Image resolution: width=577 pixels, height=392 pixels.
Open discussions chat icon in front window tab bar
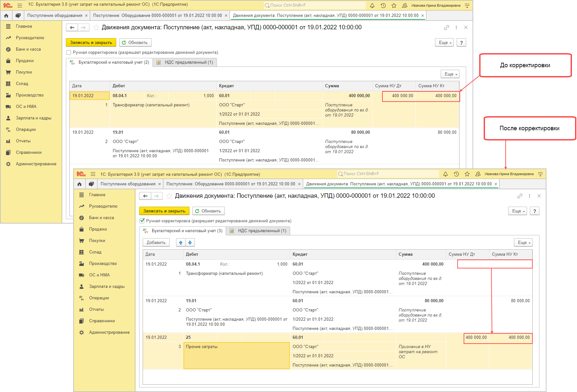click(x=91, y=184)
